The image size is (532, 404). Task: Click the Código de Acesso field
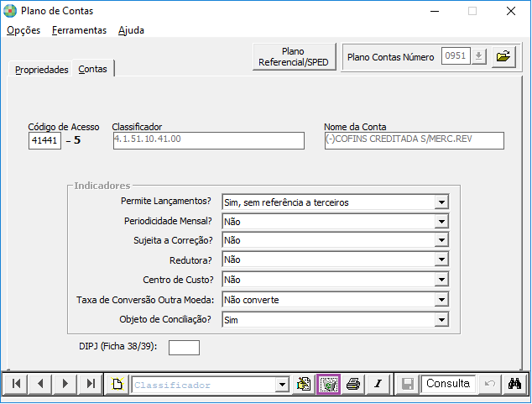(44, 140)
